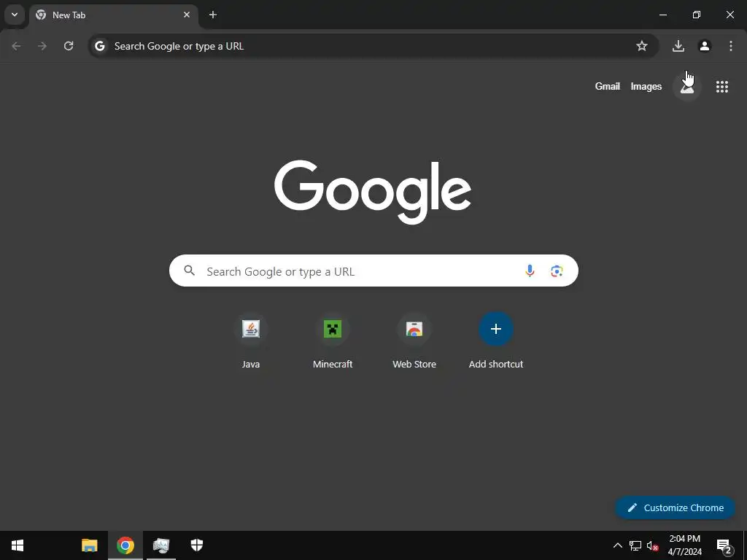Screen dimensions: 747x560
Task: Show hidden system tray icons
Action: (617, 545)
